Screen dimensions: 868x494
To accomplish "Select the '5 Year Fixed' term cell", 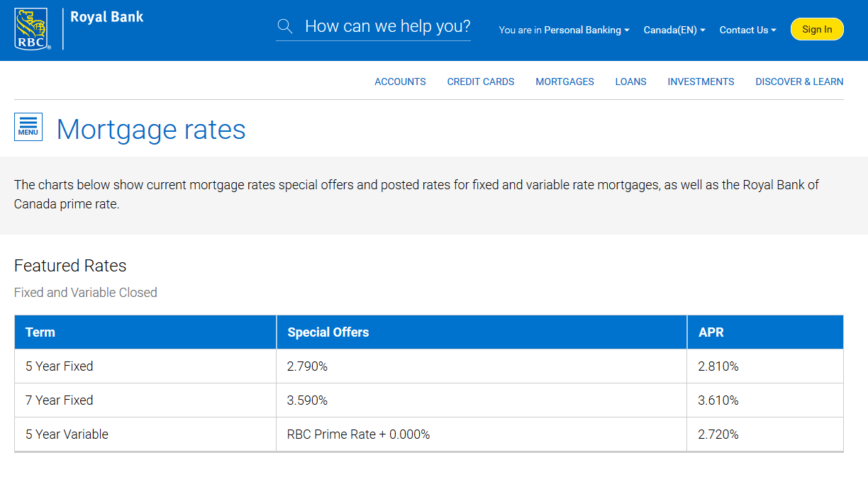I will [145, 366].
